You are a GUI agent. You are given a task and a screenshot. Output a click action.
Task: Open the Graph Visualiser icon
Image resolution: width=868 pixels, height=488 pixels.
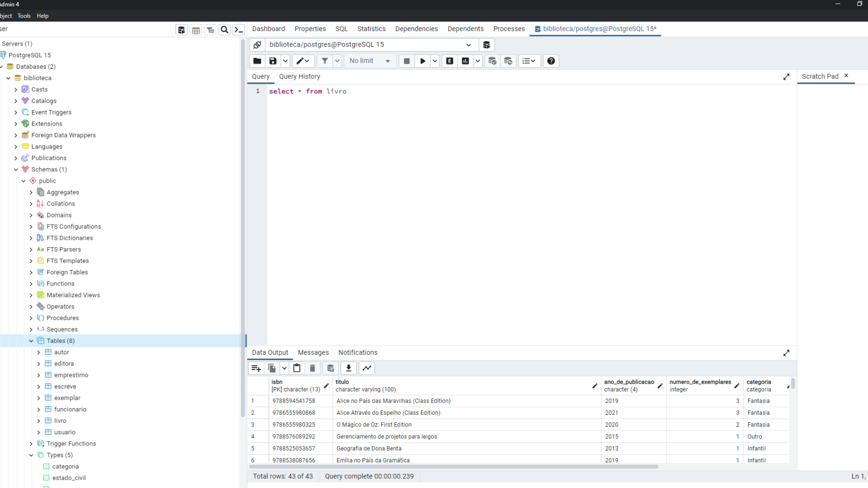[367, 368]
